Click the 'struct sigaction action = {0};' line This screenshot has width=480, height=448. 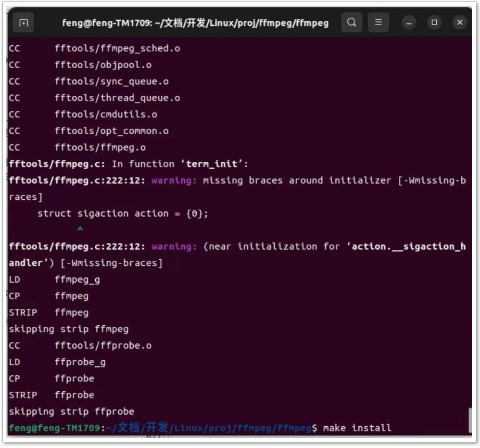point(123,214)
